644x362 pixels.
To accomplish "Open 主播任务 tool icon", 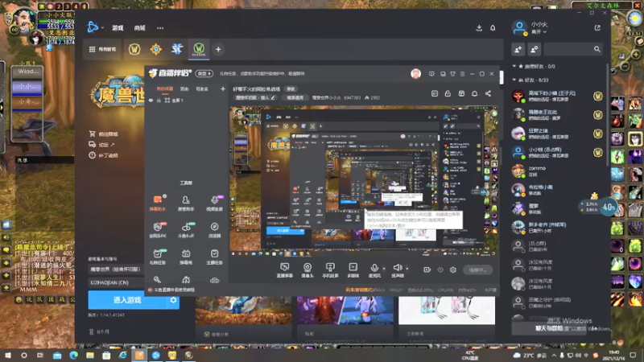I will pos(214,257).
